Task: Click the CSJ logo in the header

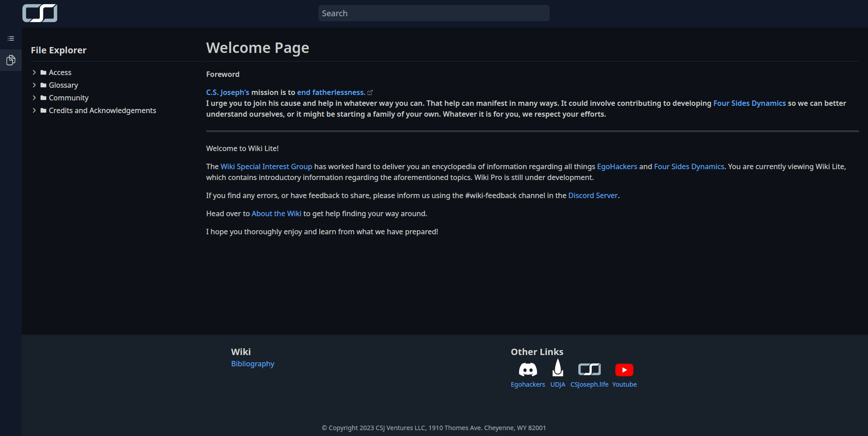Action: pos(40,13)
